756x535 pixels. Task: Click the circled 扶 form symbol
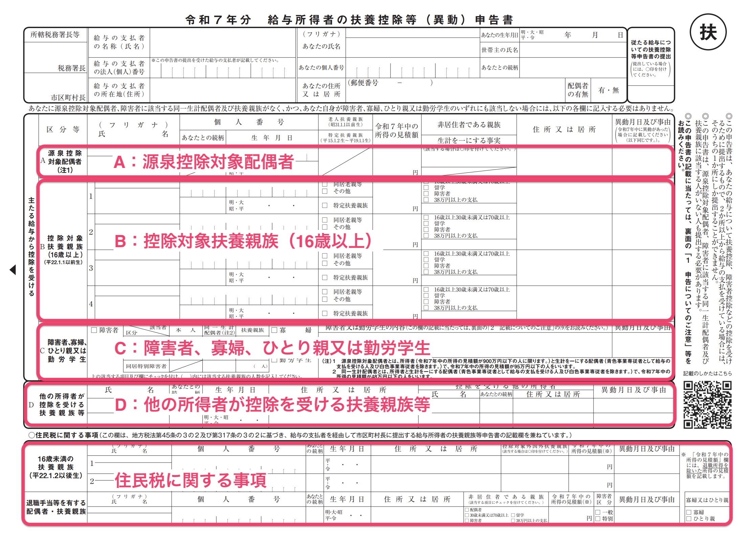click(708, 33)
